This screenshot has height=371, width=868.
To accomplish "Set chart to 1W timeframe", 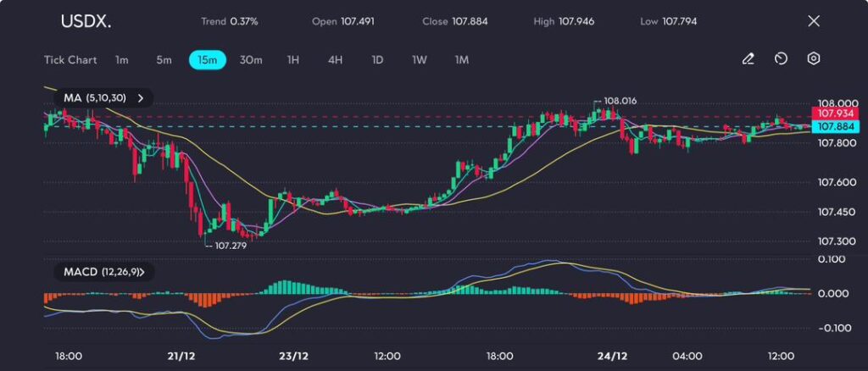I will 420,60.
